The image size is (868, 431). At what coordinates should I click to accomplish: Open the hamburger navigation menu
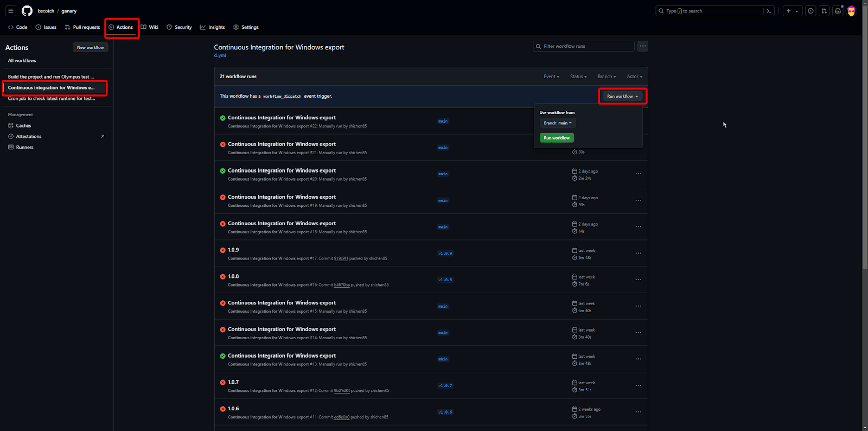(x=11, y=11)
